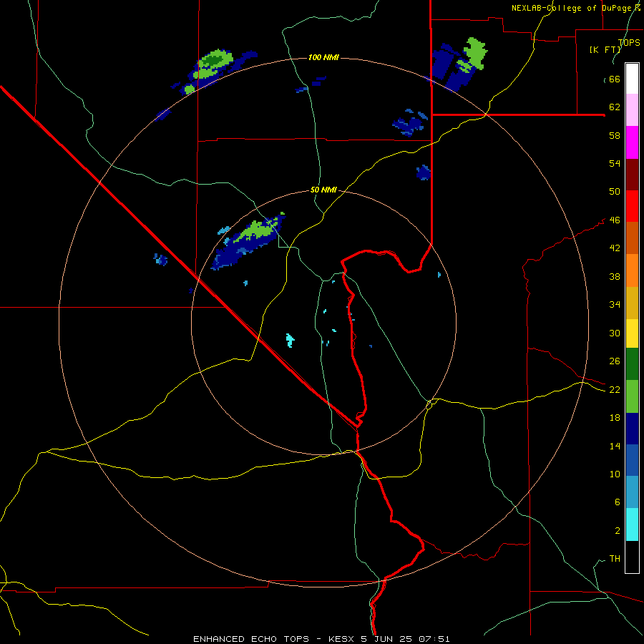Select the magenta swatch in the color bar
The image size is (644, 644).
click(632, 142)
